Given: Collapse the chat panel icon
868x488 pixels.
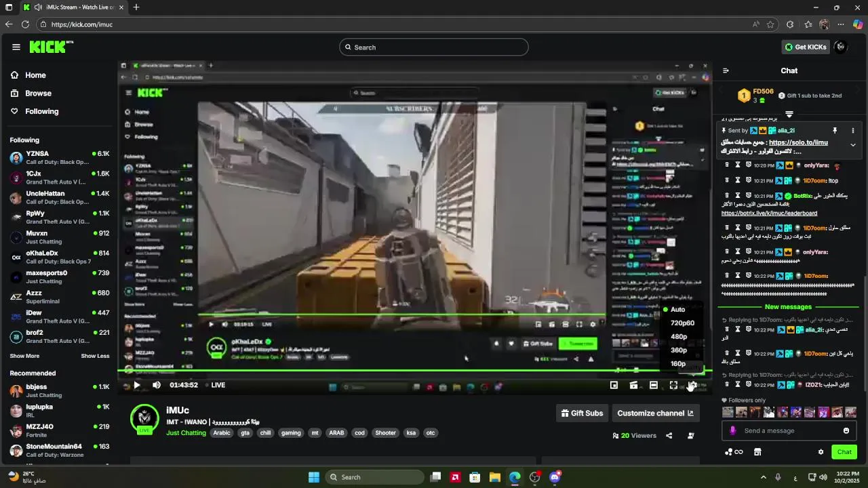Looking at the screenshot, I should point(726,70).
